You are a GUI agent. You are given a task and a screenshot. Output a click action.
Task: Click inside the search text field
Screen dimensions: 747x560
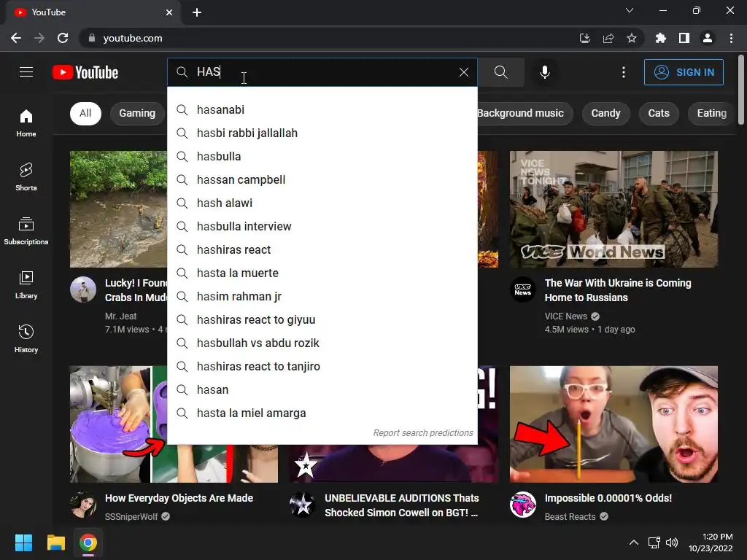coord(324,72)
